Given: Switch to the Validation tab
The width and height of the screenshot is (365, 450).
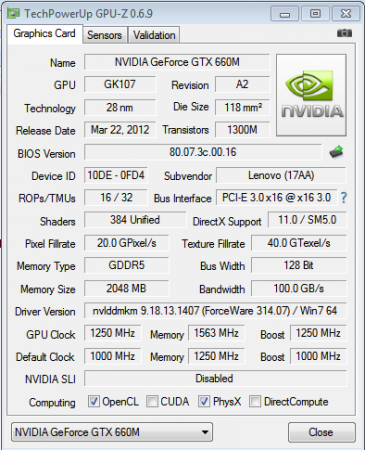Looking at the screenshot, I should point(154,35).
